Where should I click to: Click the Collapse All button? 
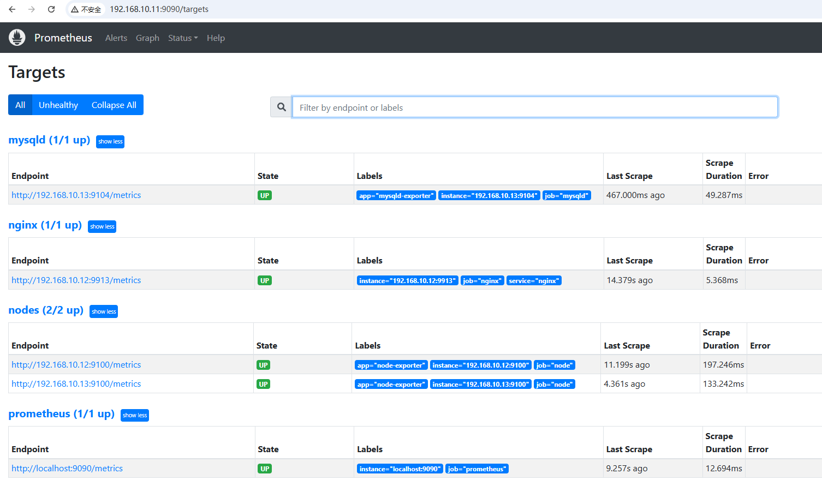coord(114,105)
